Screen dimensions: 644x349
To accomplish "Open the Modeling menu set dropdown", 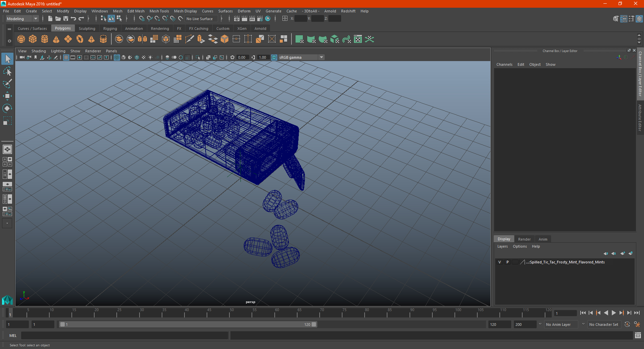I will click(22, 19).
